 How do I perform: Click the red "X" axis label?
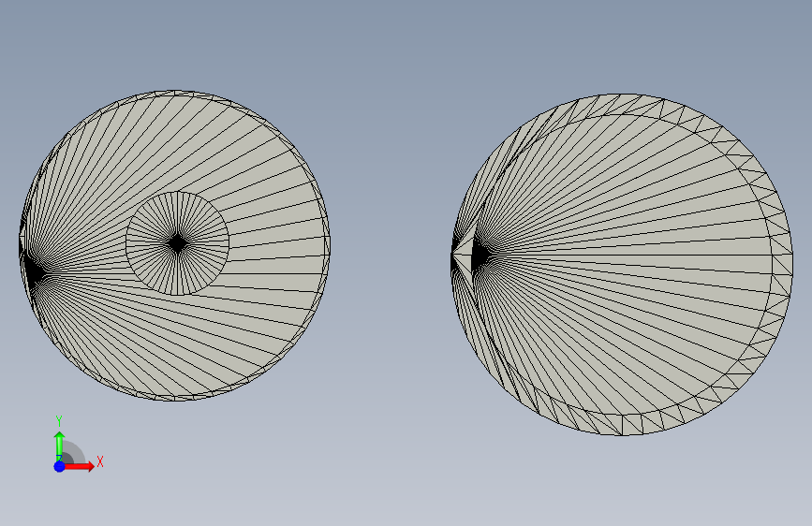pyautogui.click(x=100, y=461)
